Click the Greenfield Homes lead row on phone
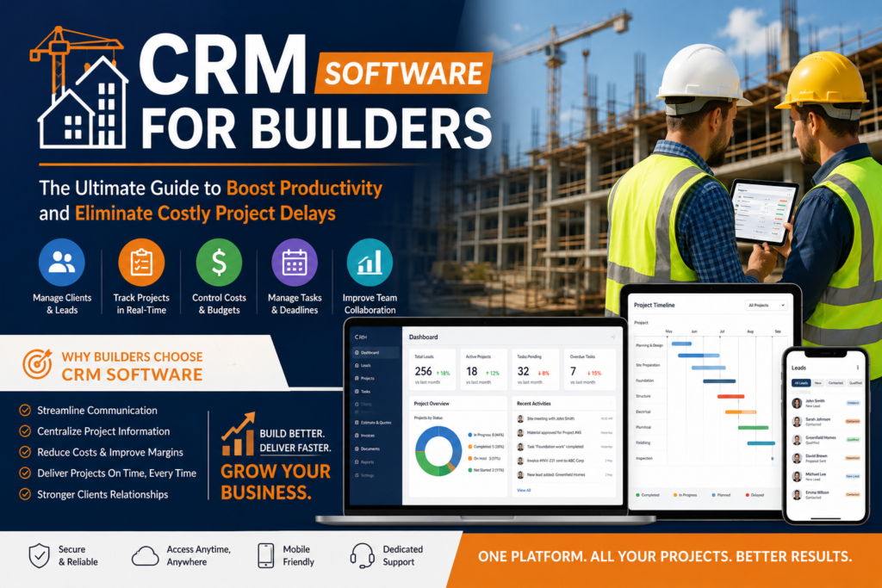This screenshot has height=588, width=882. 827,440
